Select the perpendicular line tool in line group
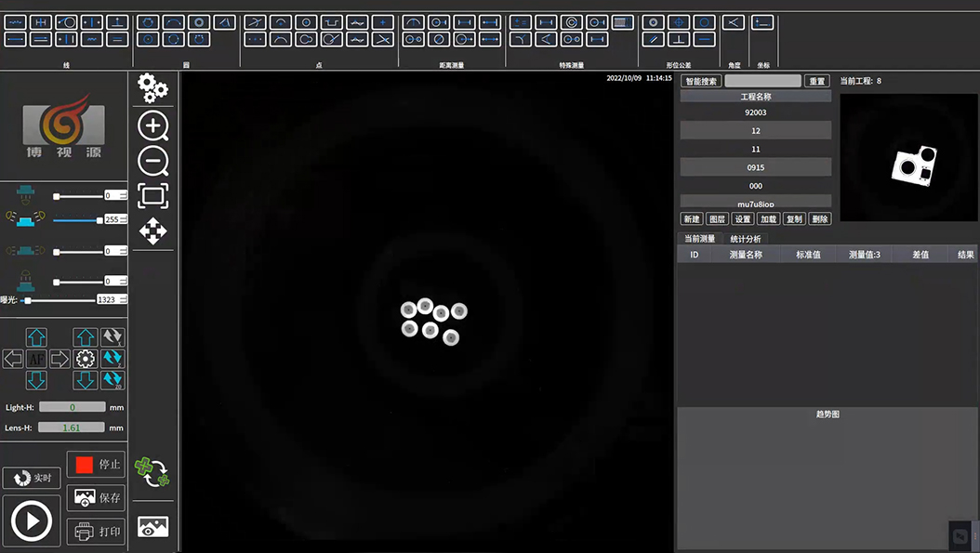The image size is (980, 553). click(117, 22)
